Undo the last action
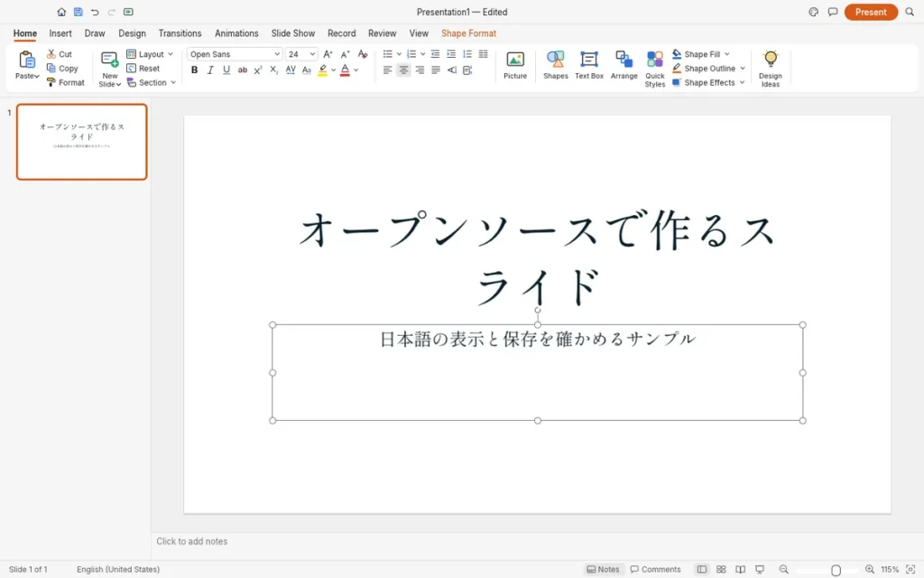The height and width of the screenshot is (578, 924). coord(94,12)
